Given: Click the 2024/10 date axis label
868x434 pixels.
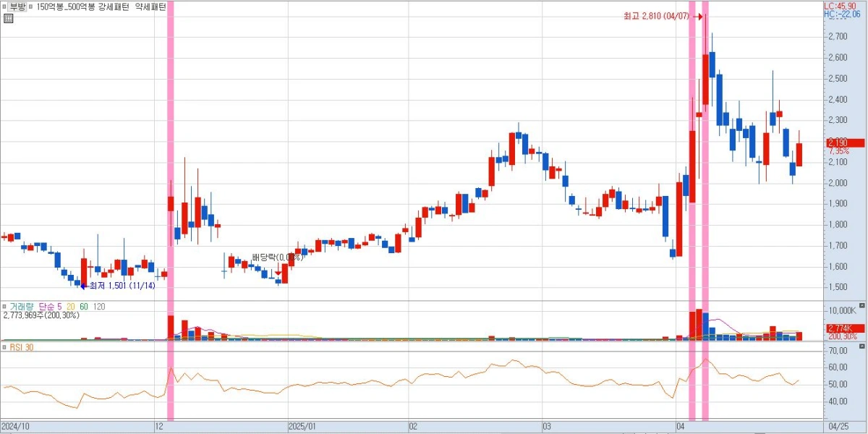Looking at the screenshot, I should tap(14, 427).
